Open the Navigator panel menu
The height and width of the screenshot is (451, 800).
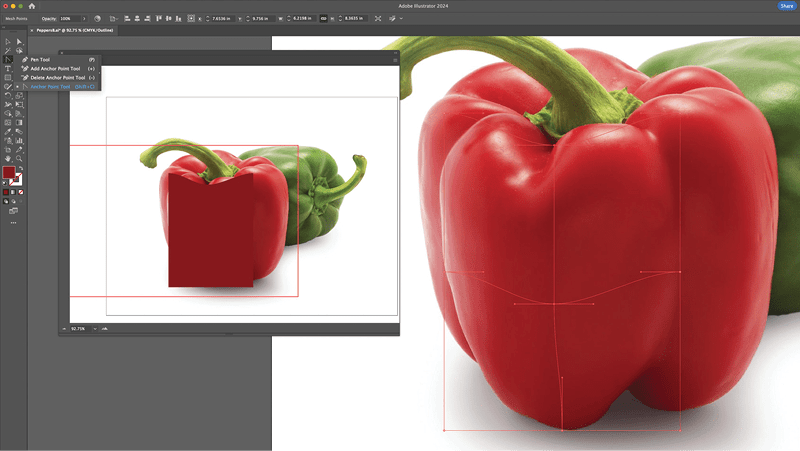point(395,60)
